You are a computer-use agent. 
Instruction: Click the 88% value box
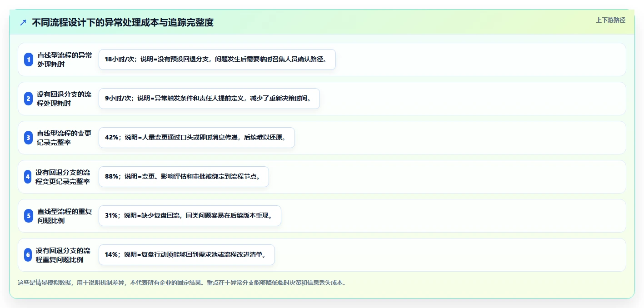coord(184,177)
